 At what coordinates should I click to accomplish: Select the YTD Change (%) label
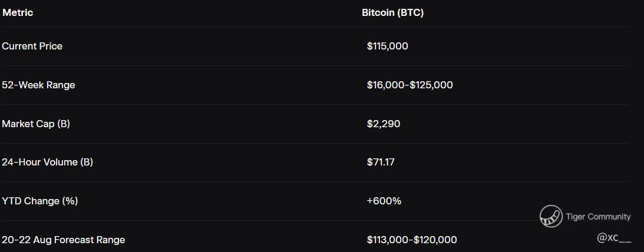[39, 201]
